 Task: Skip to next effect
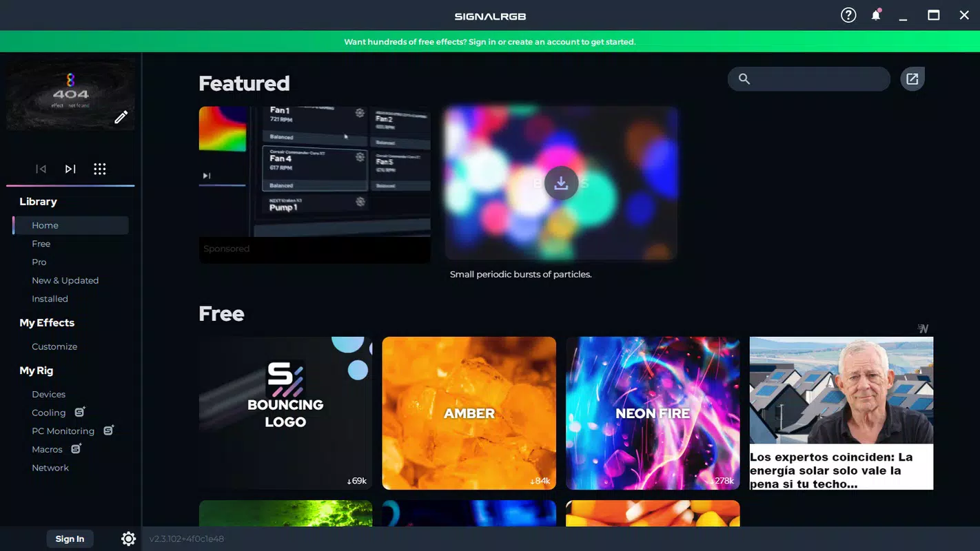click(x=70, y=169)
